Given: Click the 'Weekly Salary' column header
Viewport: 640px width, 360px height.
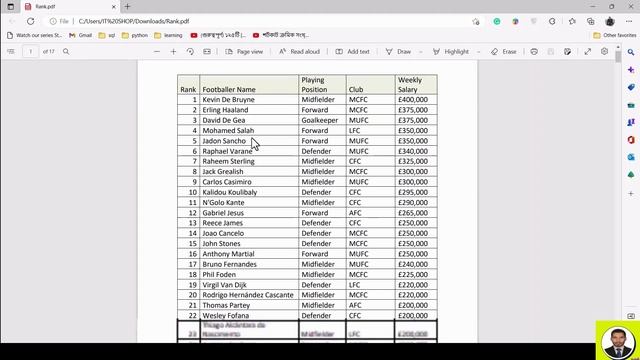Looking at the screenshot, I should click(416, 85).
